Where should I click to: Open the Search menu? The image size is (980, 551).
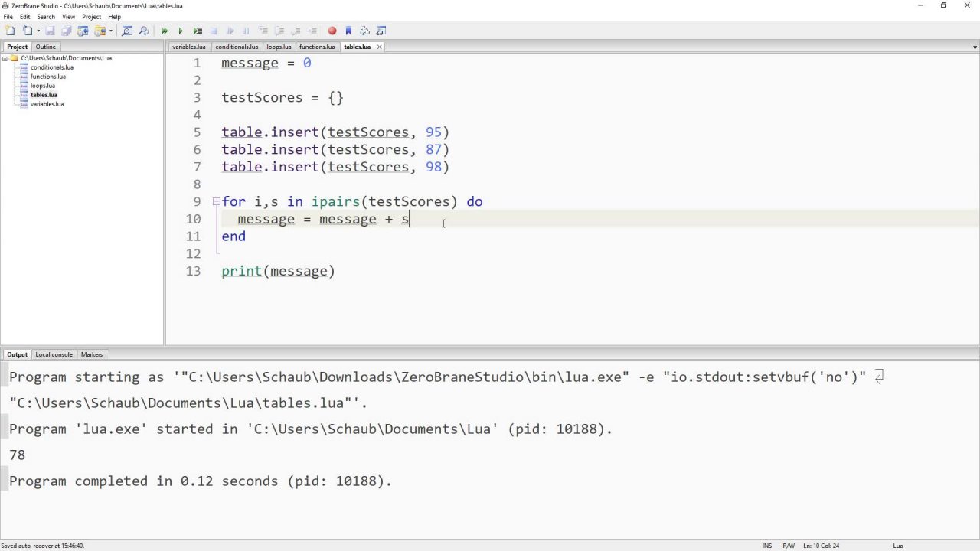(x=45, y=16)
